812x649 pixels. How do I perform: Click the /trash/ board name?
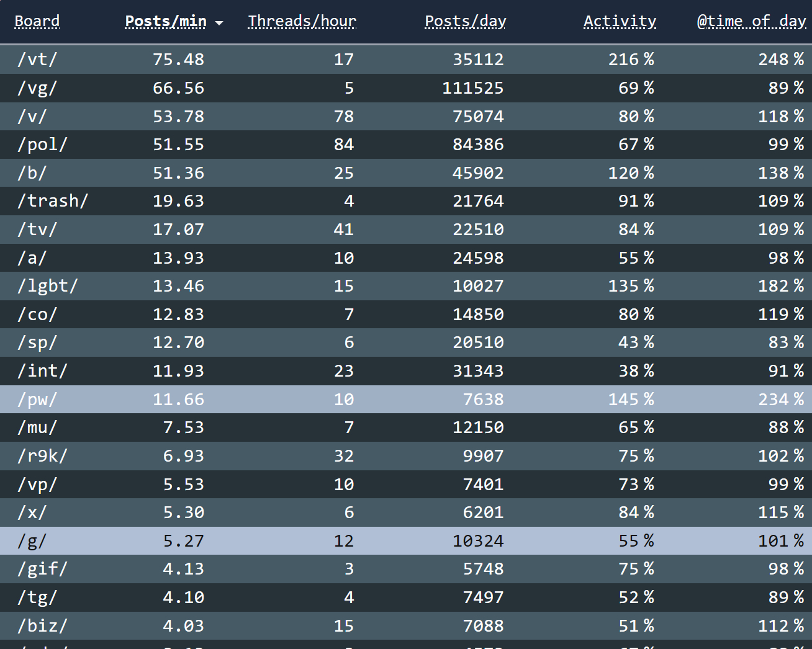point(53,201)
